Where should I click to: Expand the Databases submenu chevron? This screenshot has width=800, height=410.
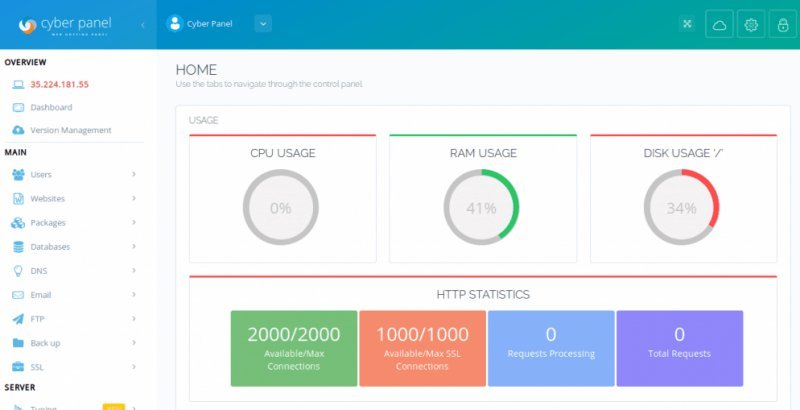(x=134, y=246)
